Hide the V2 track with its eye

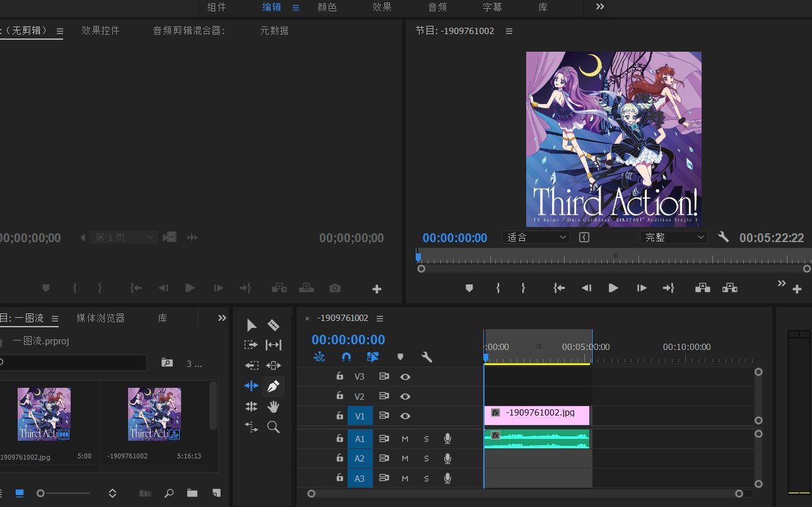(405, 397)
